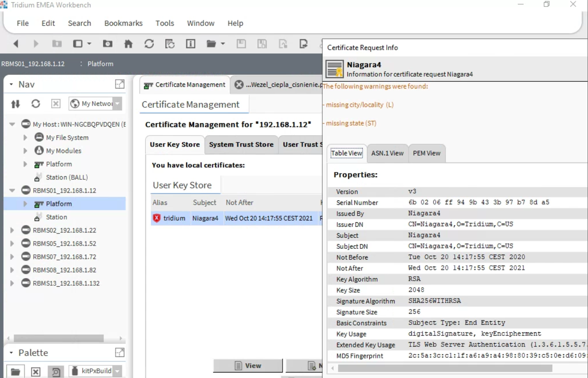Maximize the Nav side panel
588x378 pixels.
coord(120,84)
